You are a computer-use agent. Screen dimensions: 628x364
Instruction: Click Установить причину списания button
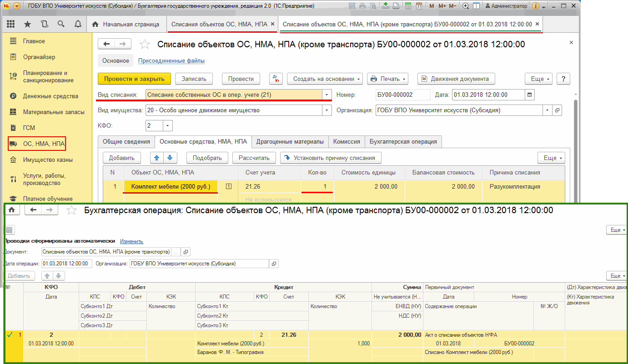pyautogui.click(x=331, y=158)
